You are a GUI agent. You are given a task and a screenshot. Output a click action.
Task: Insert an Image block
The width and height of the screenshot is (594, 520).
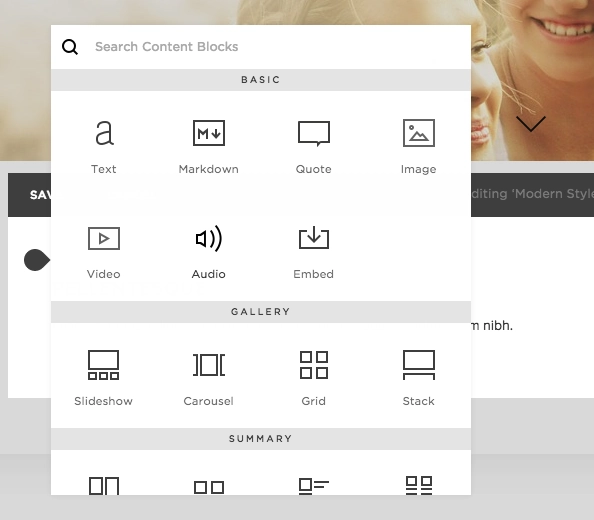(x=419, y=147)
